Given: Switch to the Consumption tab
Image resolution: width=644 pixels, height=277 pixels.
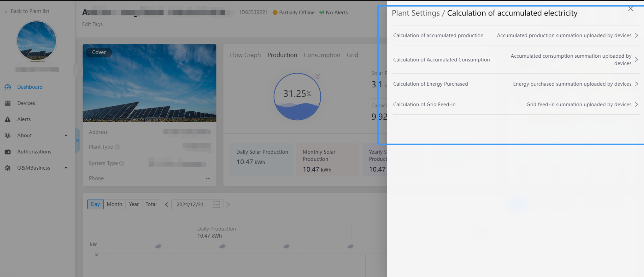Looking at the screenshot, I should pos(322,55).
